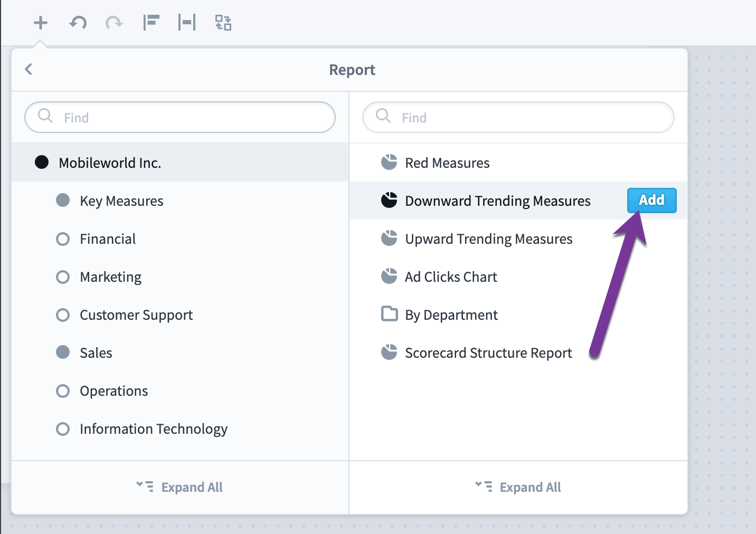Click the By Department folder icon
The height and width of the screenshot is (534, 756).
(390, 313)
